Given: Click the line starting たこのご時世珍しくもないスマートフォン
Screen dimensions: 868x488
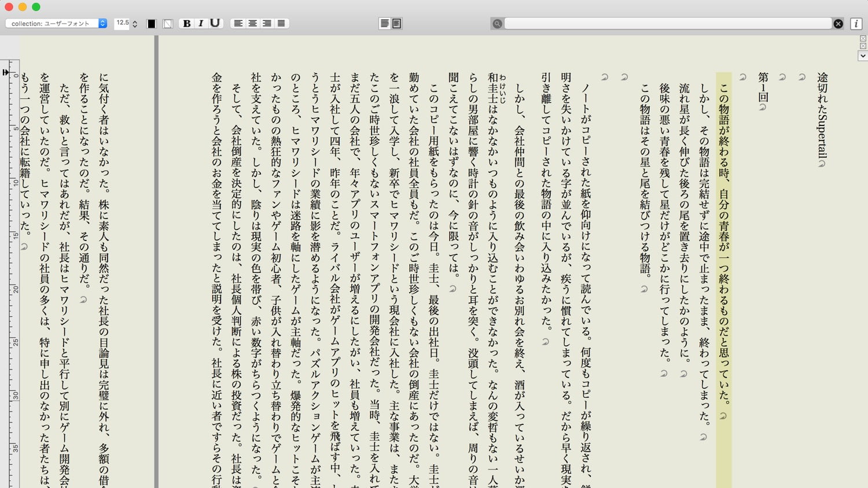Looking at the screenshot, I should (374, 280).
